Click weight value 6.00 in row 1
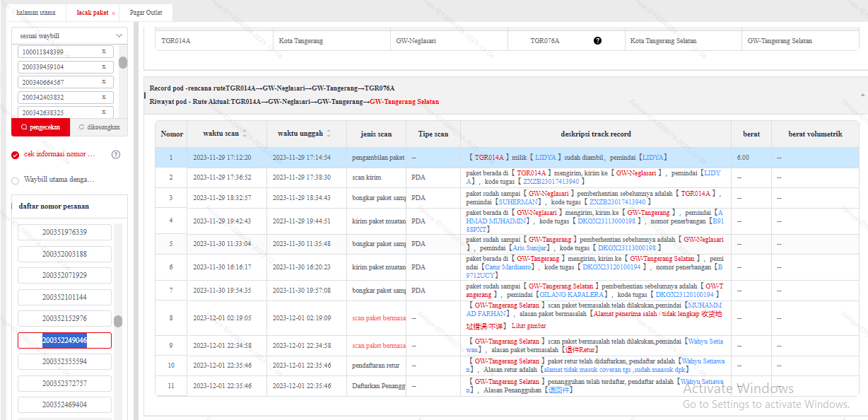 742,158
